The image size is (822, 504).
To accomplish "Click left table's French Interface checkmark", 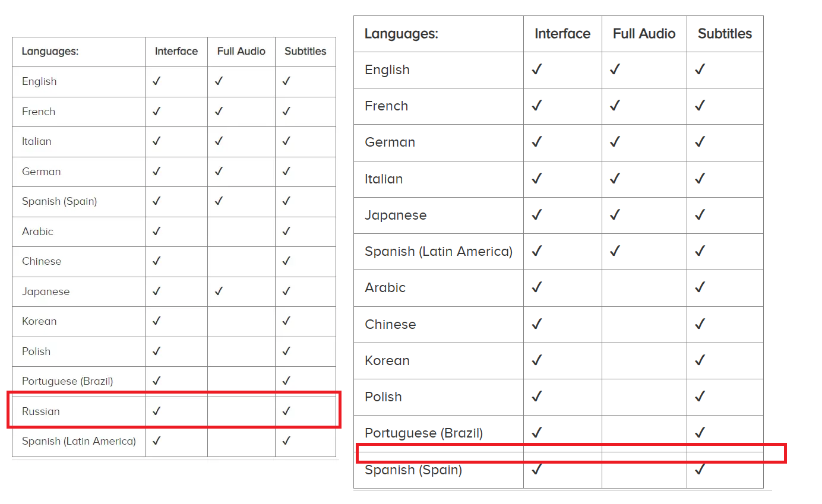I will tap(157, 111).
